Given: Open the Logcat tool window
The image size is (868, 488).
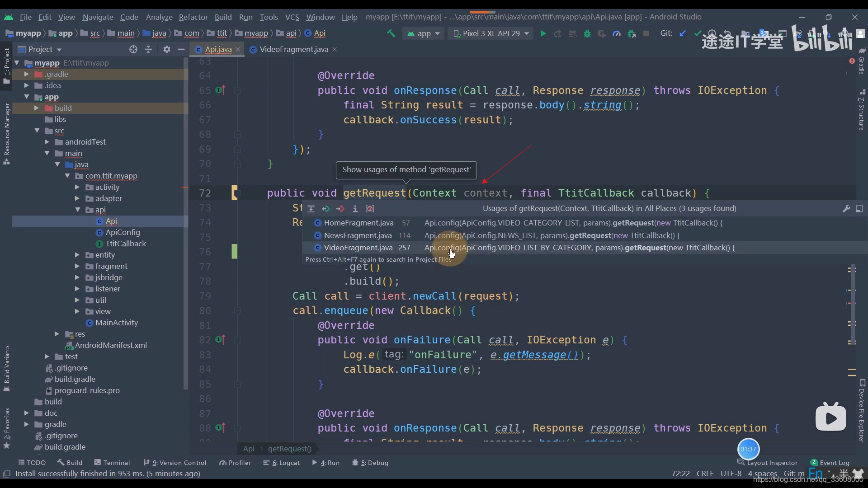Looking at the screenshot, I should [x=282, y=463].
